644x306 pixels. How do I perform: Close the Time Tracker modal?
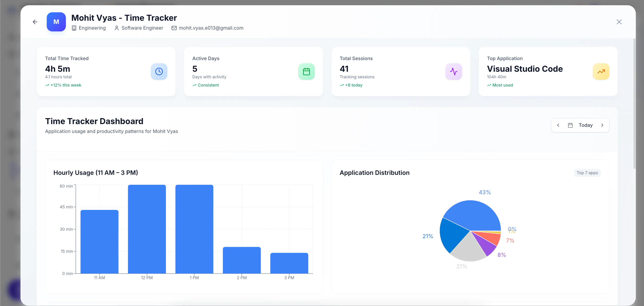pos(619,22)
